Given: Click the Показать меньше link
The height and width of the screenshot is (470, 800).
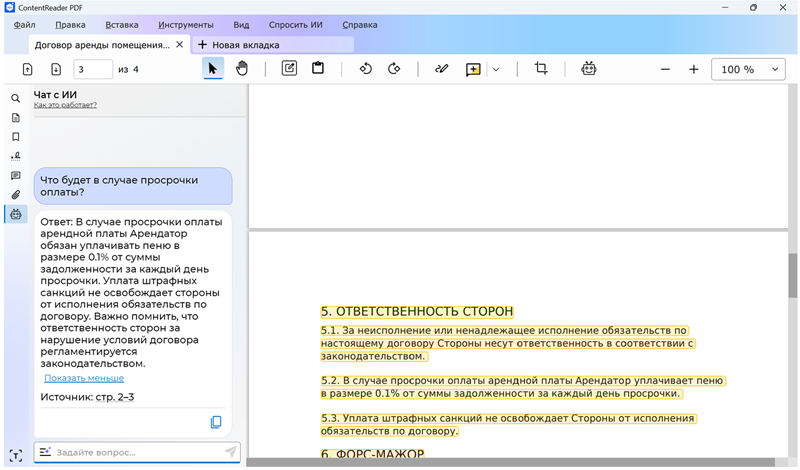Looking at the screenshot, I should pos(84,378).
